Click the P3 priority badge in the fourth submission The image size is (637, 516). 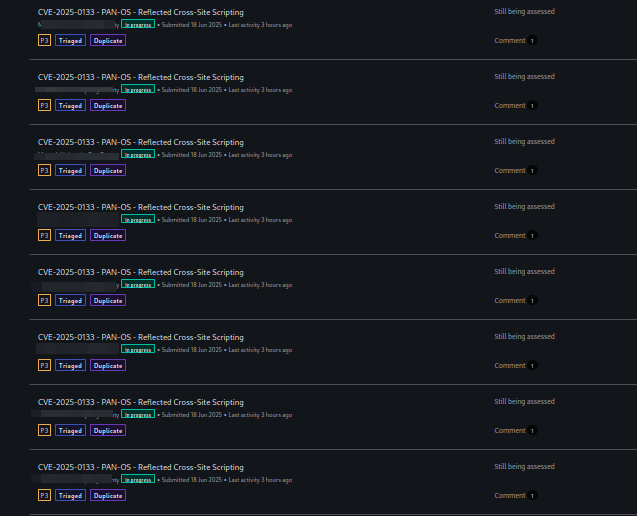44,235
